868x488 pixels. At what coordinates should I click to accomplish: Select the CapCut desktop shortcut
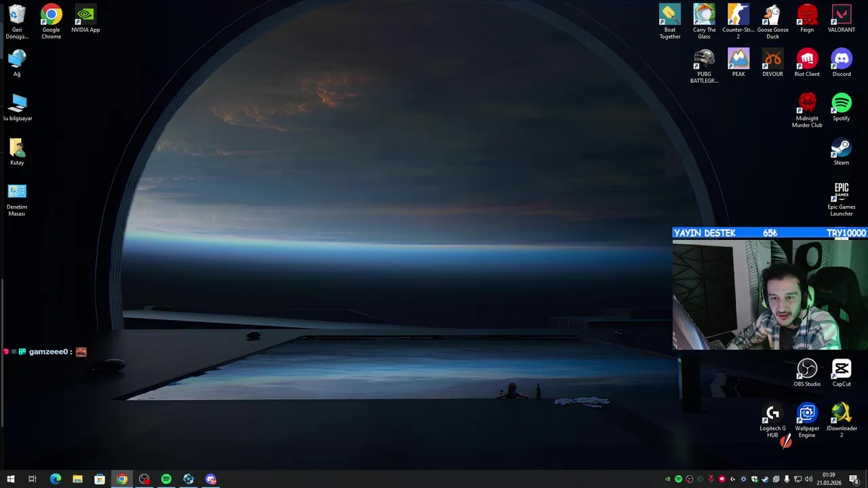[x=842, y=373]
